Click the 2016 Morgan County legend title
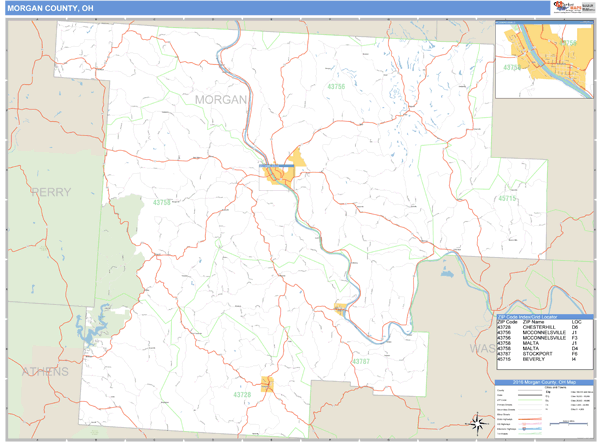This screenshot has width=600, height=442. [x=544, y=384]
